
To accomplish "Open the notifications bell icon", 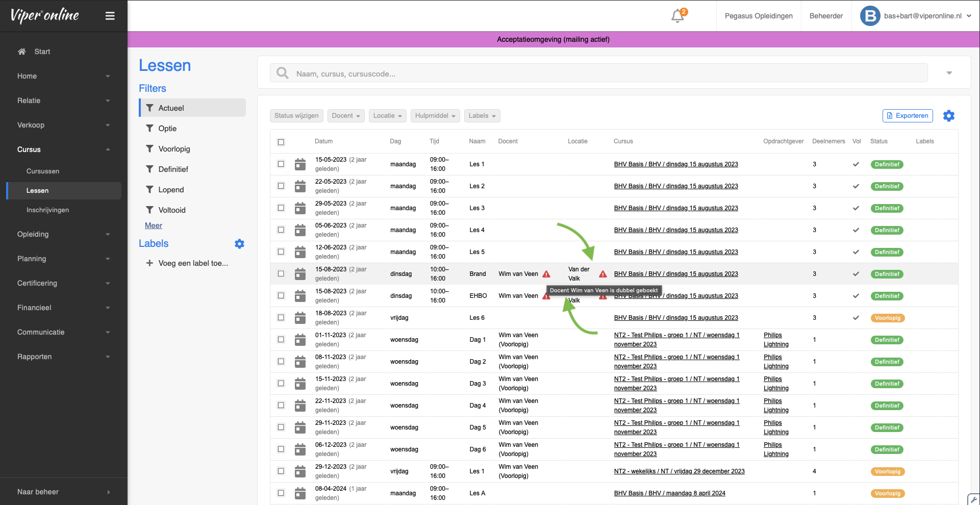I will tap(677, 16).
